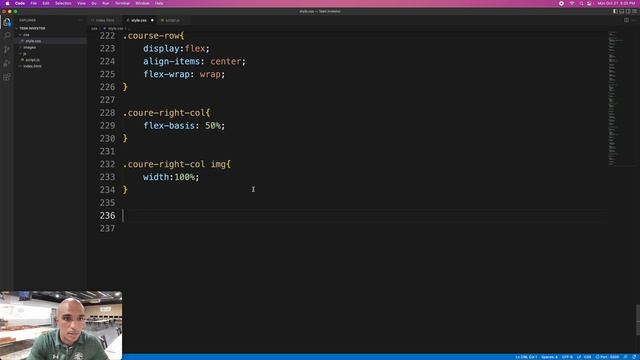
Task: Click the 'flex-basis: 50%;' line
Action: coord(184,126)
